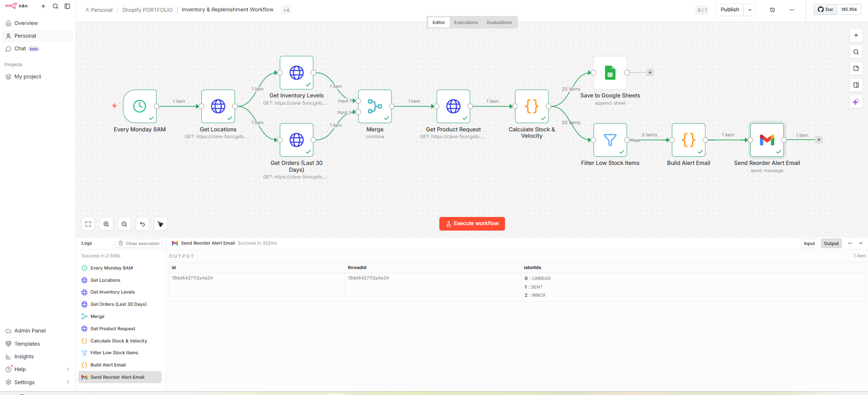Viewport: 868px width, 395px height.
Task: Show the Output view in logs panel
Action: click(x=831, y=243)
